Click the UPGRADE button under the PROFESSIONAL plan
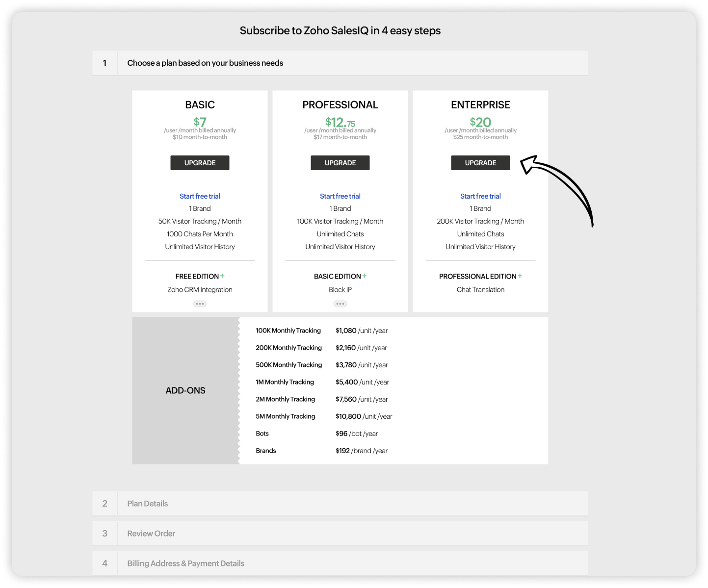This screenshot has height=588, width=708. pos(340,163)
